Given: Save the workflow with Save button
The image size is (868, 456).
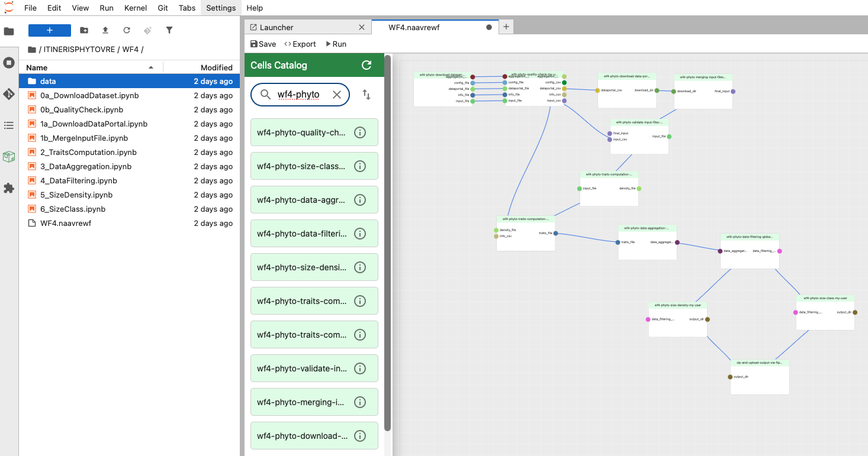Looking at the screenshot, I should coord(263,44).
